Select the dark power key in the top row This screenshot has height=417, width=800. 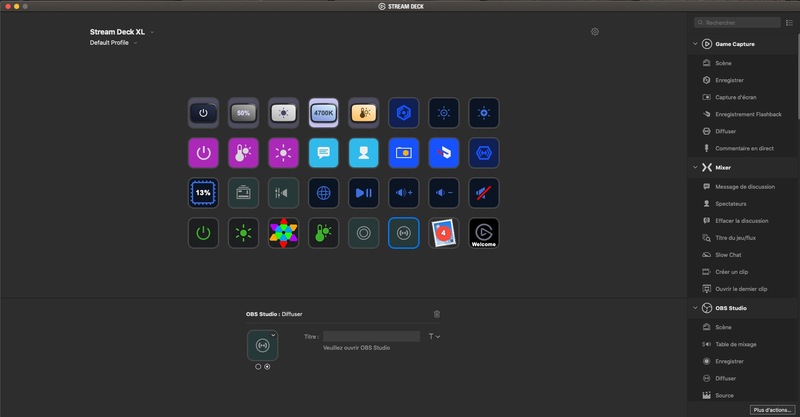(203, 113)
